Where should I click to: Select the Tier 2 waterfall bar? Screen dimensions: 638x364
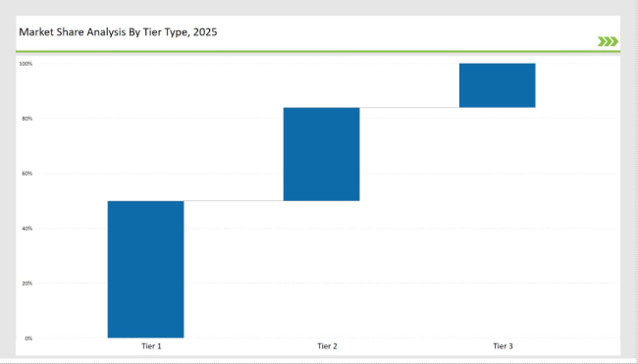pos(321,154)
